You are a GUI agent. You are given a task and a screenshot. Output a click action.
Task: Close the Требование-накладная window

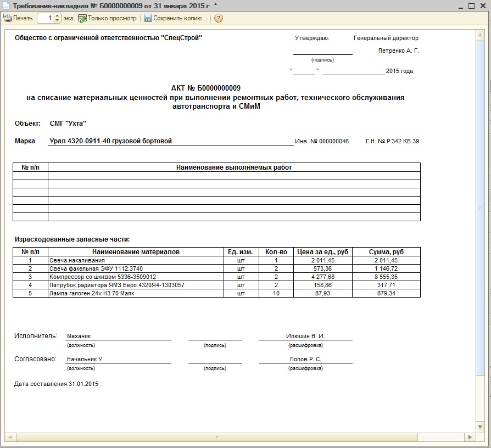click(483, 5)
